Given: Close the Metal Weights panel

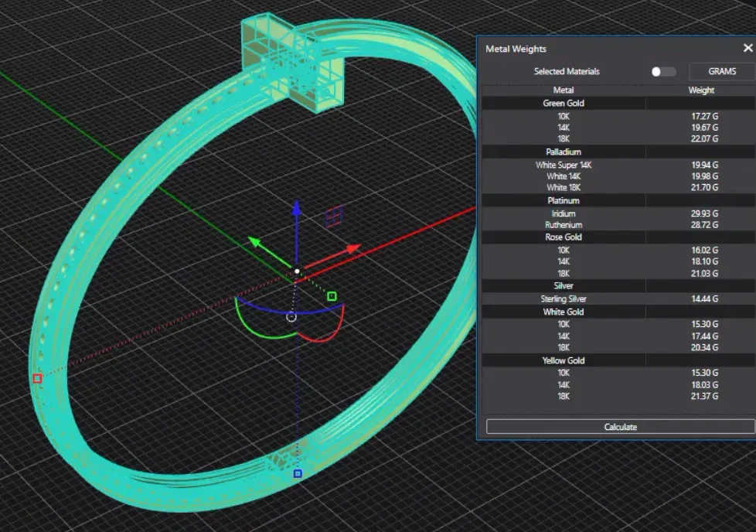Looking at the screenshot, I should pyautogui.click(x=747, y=48).
